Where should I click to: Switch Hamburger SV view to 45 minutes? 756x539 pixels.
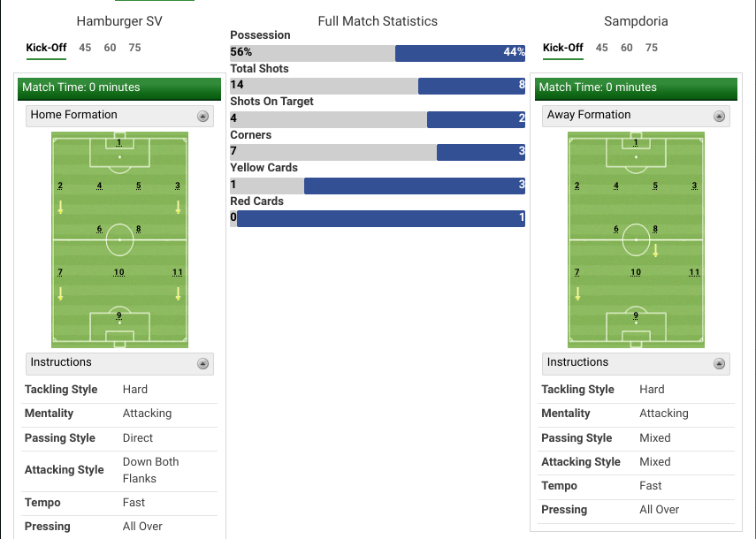coord(85,48)
